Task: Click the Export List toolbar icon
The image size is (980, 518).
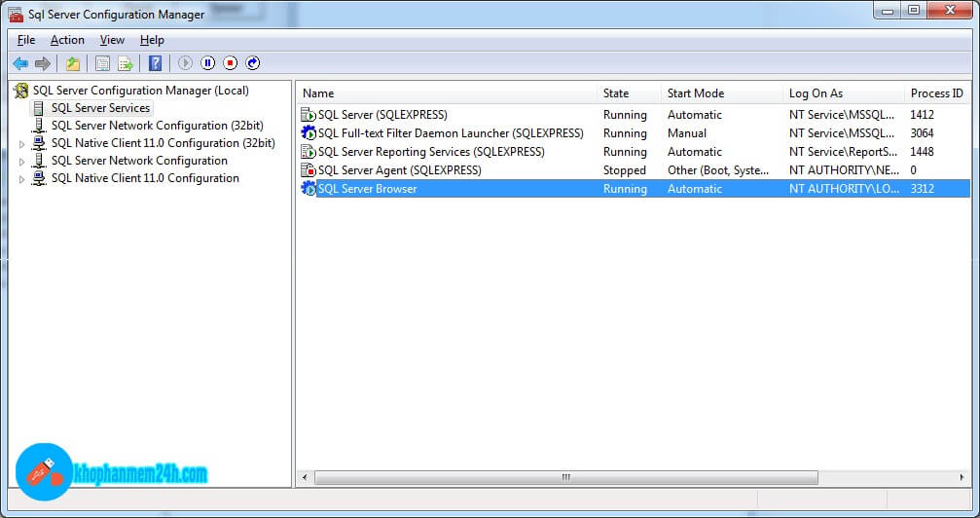Action: [x=126, y=63]
